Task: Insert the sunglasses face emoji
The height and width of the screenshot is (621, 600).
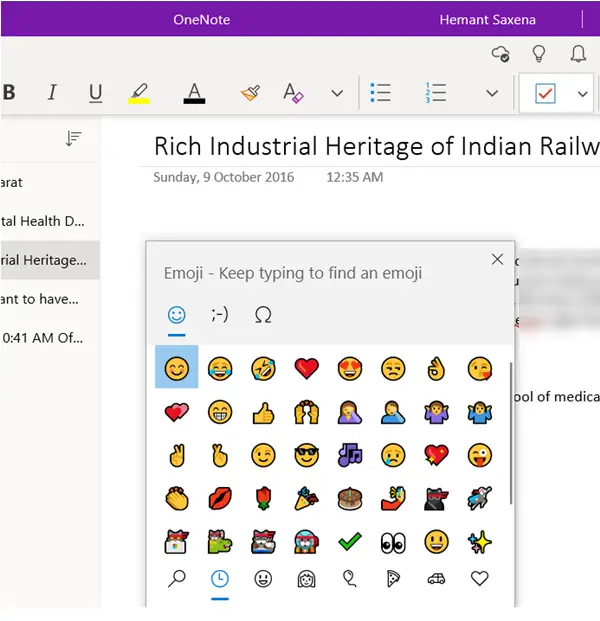Action: click(x=307, y=455)
